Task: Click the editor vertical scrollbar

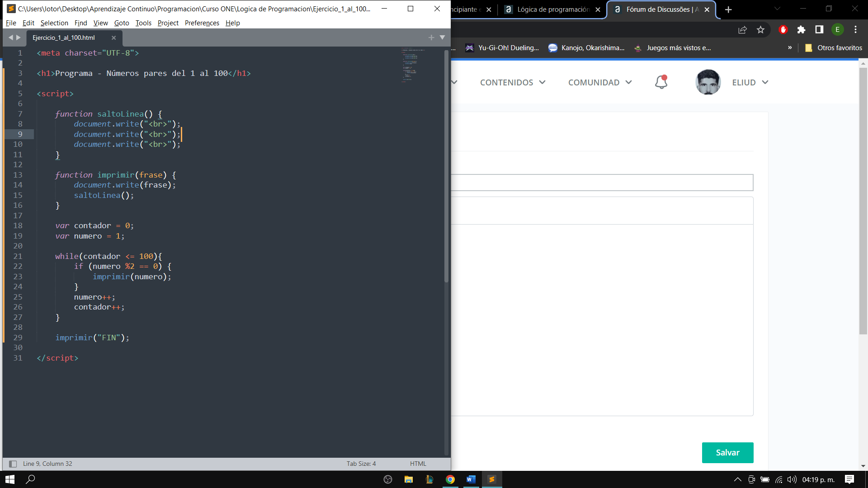Action: click(x=446, y=167)
